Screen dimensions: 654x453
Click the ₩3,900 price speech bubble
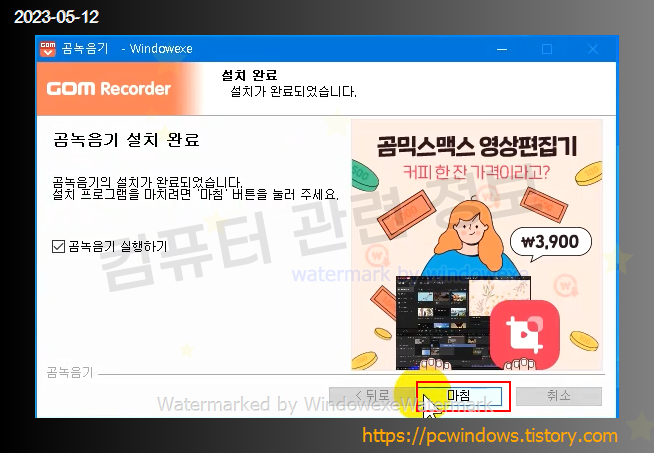click(x=551, y=242)
